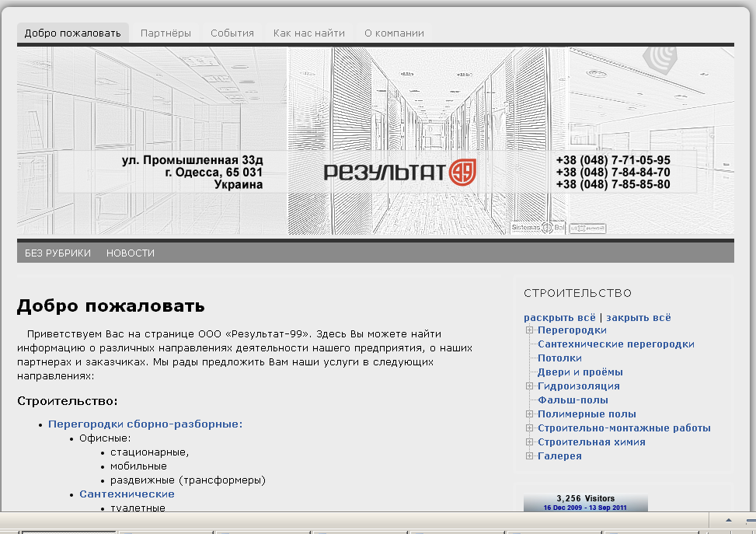Viewport: 756px width, 534px height.
Task: Open the Добро пожаловать tab
Action: click(x=73, y=33)
